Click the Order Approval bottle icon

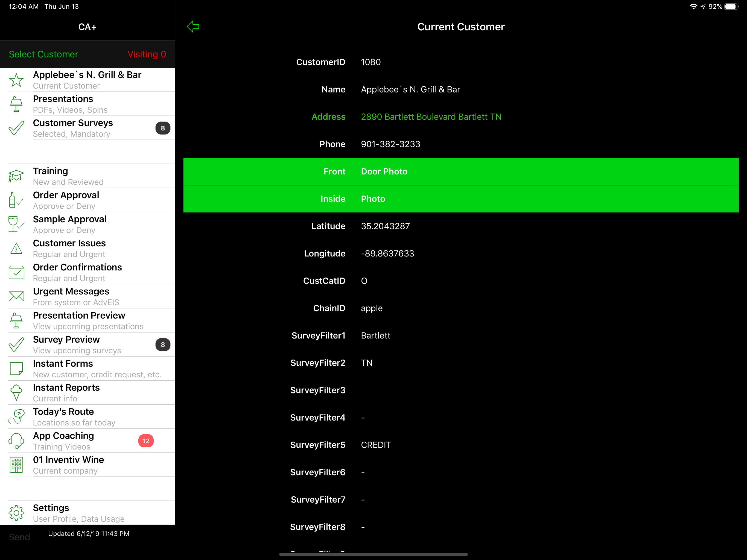(16, 200)
